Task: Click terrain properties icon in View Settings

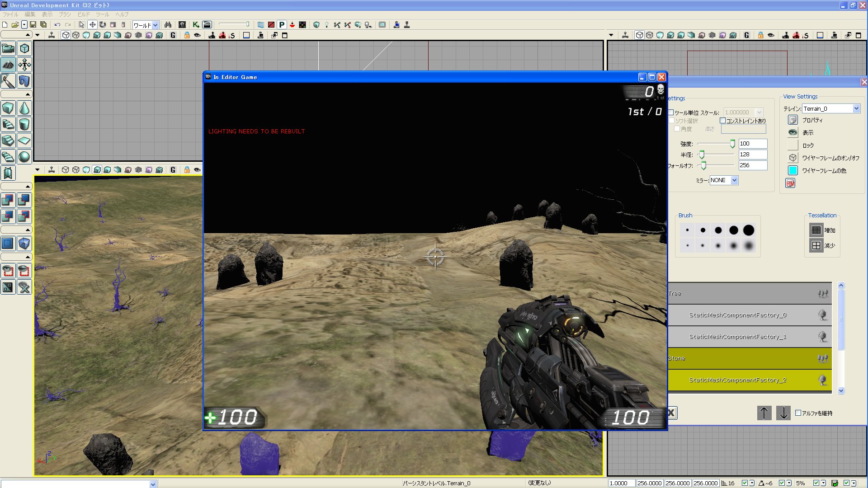Action: click(793, 120)
